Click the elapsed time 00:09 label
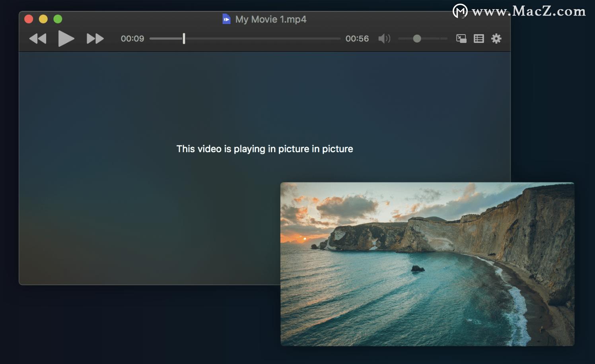 click(x=132, y=39)
